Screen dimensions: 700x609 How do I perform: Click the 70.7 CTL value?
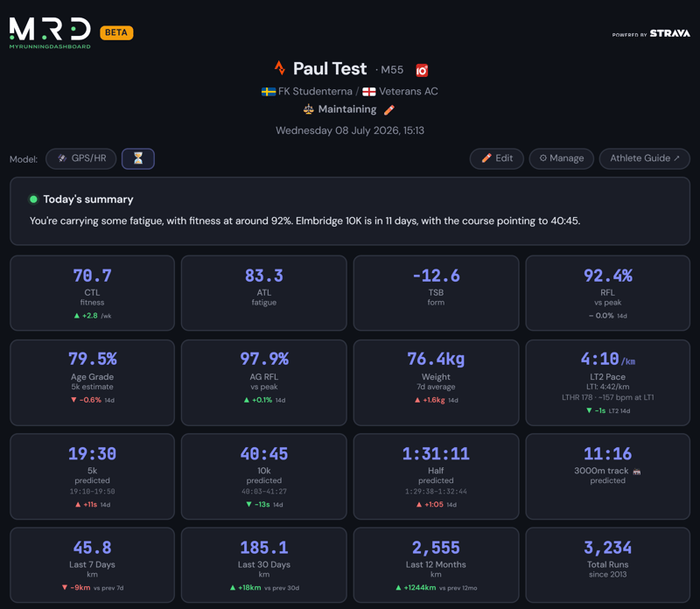[x=93, y=276]
